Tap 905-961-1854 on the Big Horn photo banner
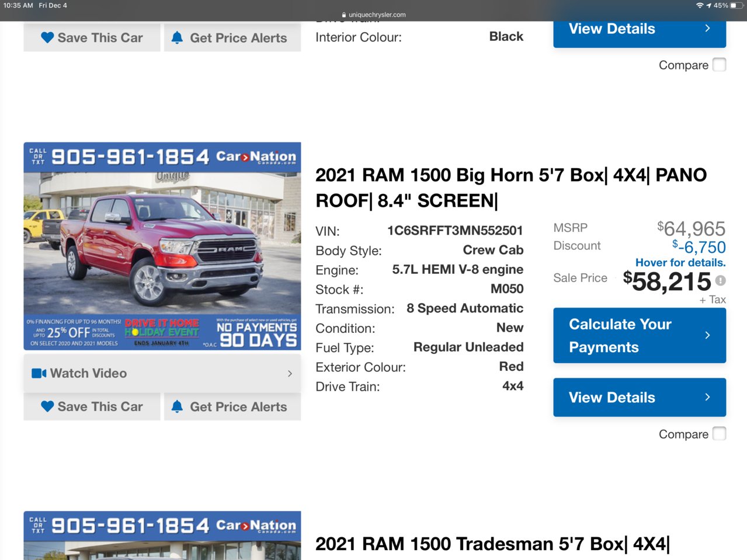747x560 pixels. [x=130, y=156]
